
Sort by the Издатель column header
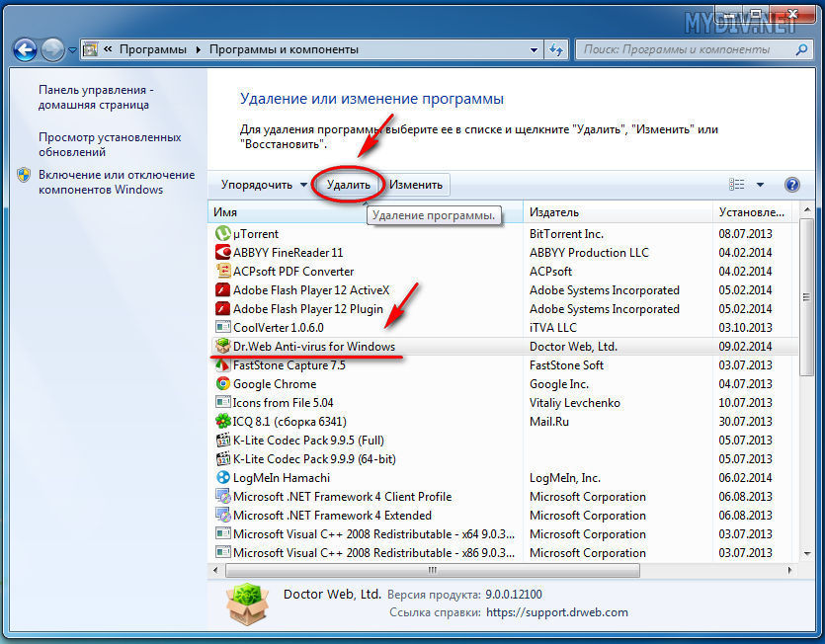(x=618, y=212)
